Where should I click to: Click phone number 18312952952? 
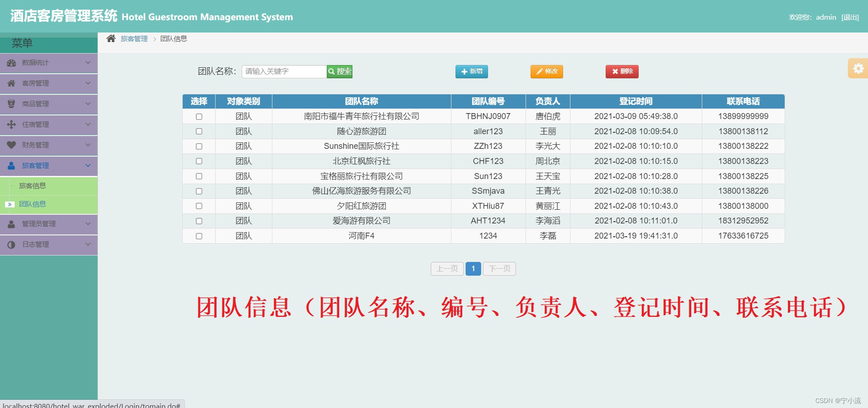tap(743, 221)
